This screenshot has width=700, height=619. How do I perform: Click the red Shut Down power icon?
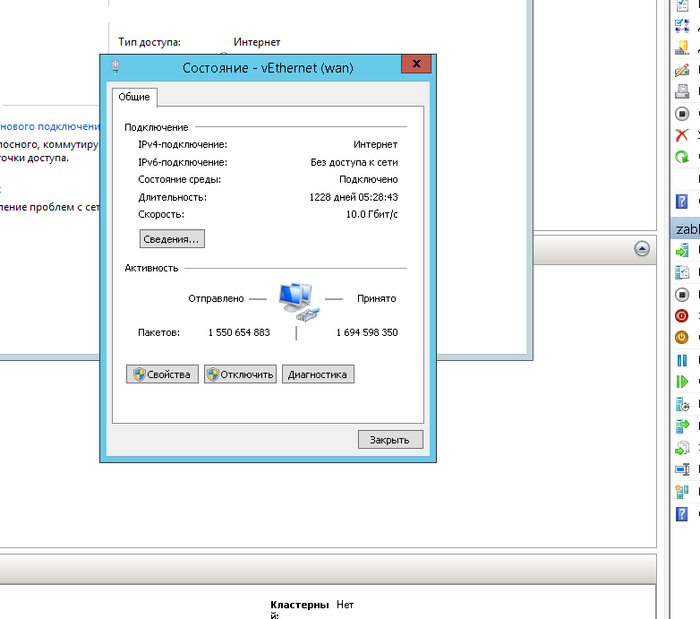click(x=682, y=316)
